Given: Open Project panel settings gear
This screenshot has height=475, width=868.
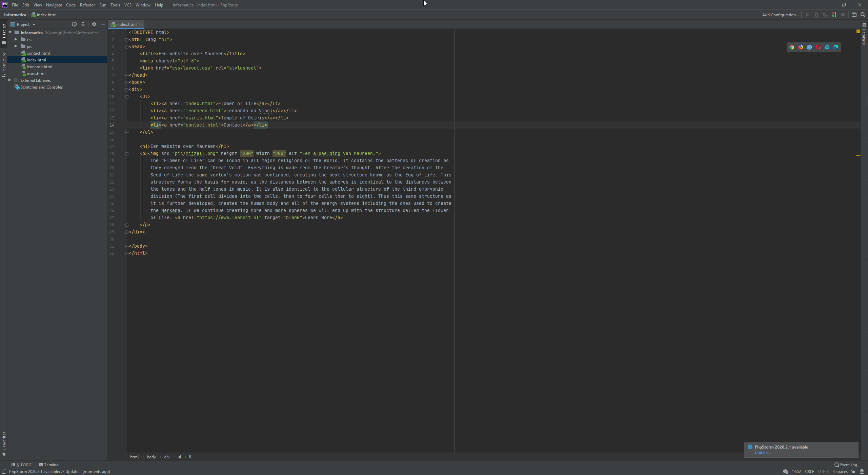Looking at the screenshot, I should point(94,24).
